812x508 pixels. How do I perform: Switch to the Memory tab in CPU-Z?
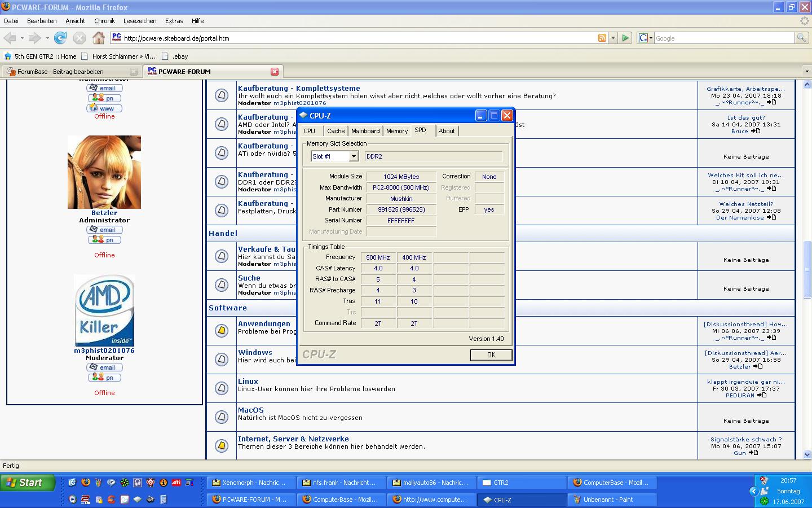click(397, 131)
